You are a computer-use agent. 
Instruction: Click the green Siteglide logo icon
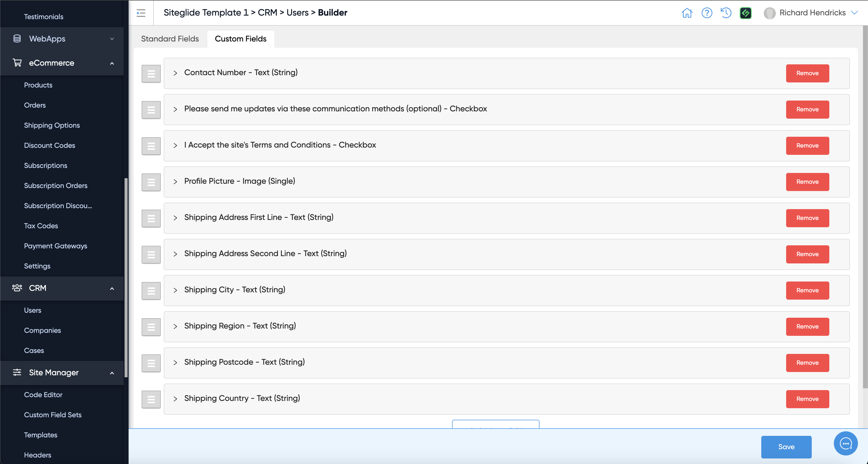[745, 13]
